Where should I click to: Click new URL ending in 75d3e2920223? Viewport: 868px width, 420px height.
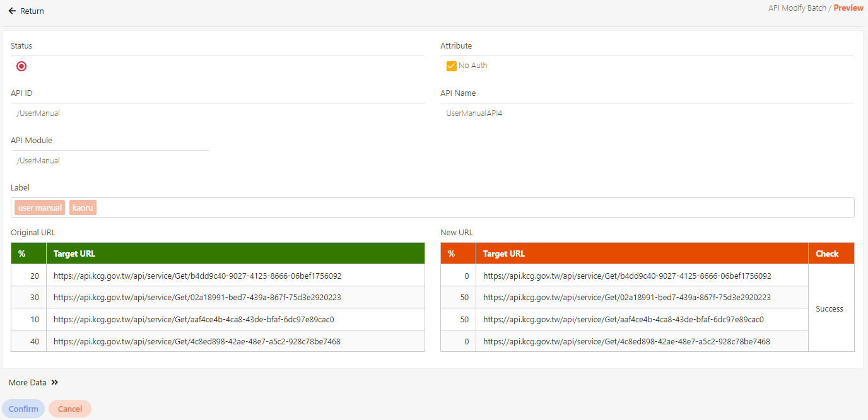pyautogui.click(x=626, y=298)
